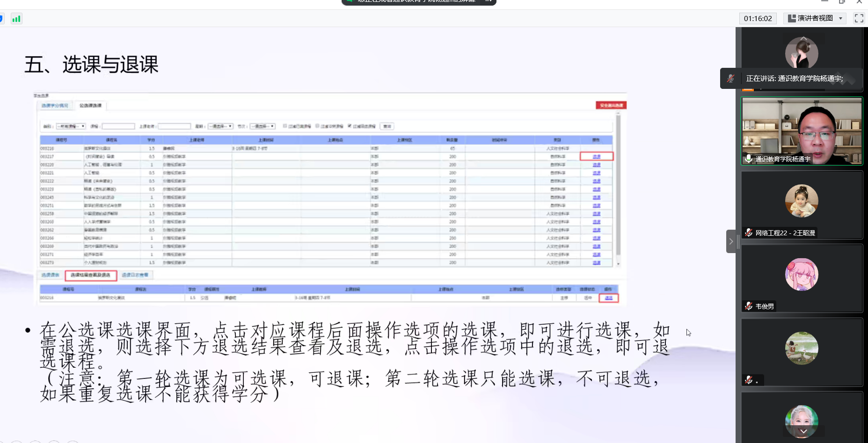Click the layout icon in 演讲者视图 button
The image size is (868, 443).
click(792, 18)
